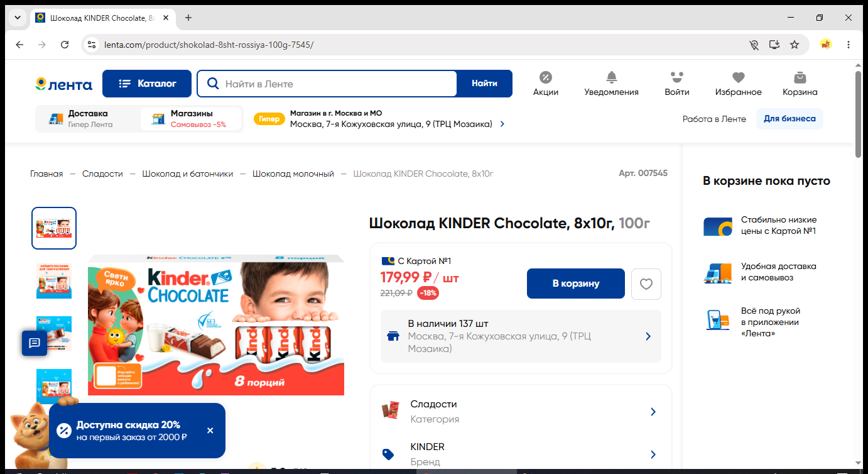Open KINDER brand chevron
The width and height of the screenshot is (868, 474).
[x=653, y=455]
